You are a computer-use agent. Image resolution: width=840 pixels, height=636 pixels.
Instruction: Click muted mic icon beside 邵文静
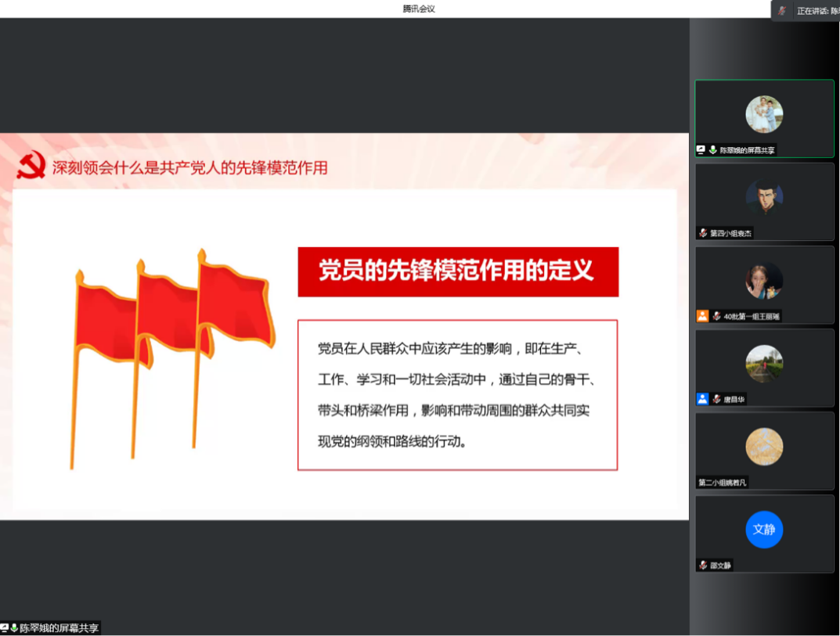click(x=703, y=565)
